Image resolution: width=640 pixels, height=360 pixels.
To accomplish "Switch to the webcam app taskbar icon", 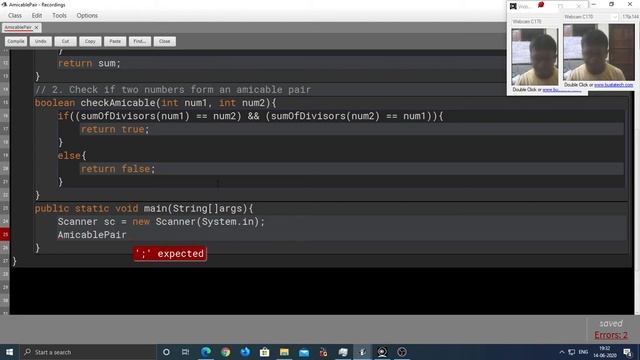I will (382, 352).
